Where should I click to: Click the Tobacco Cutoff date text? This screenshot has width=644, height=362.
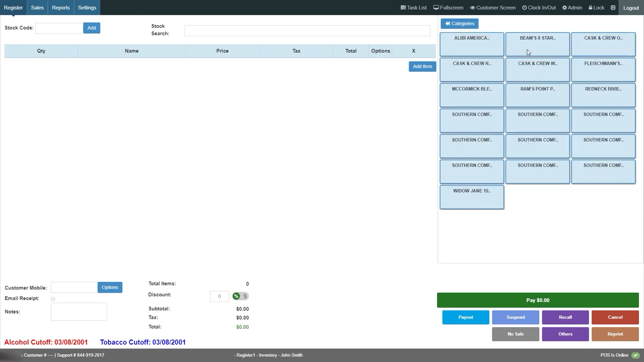tap(143, 342)
